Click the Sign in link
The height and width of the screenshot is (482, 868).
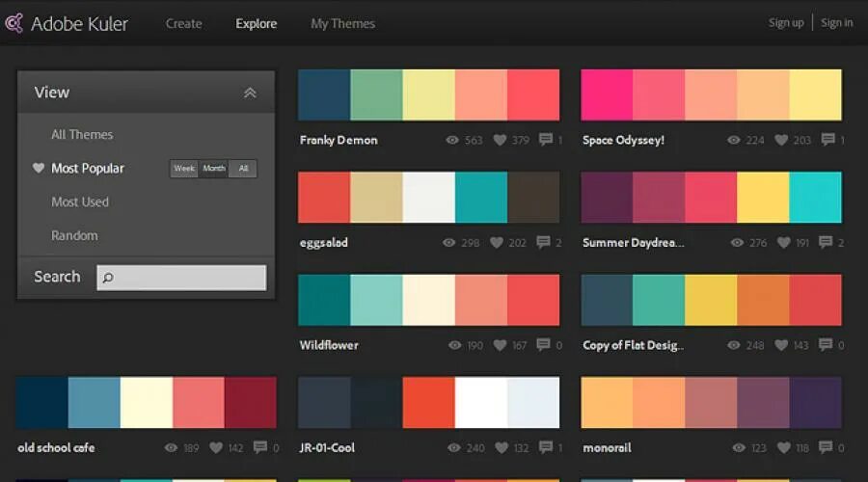coord(836,23)
